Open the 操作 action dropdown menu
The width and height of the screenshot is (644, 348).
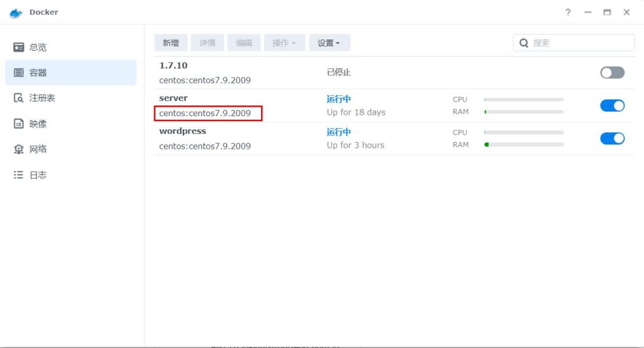click(x=284, y=43)
